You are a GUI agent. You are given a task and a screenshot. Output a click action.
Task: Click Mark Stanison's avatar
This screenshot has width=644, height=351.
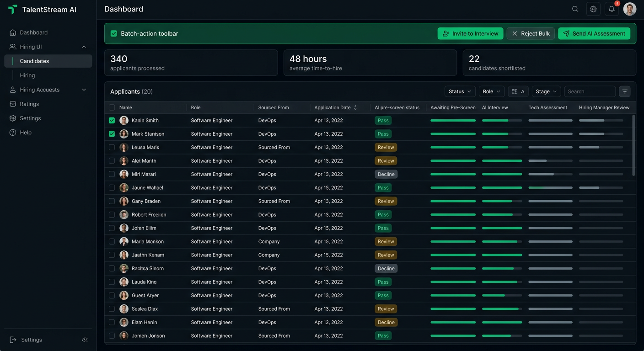(x=124, y=134)
